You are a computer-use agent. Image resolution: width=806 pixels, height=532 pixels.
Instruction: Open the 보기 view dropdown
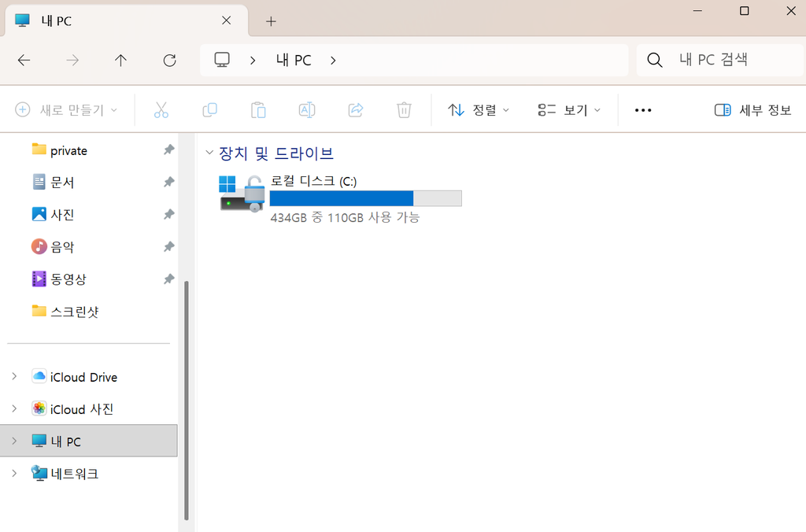[569, 110]
